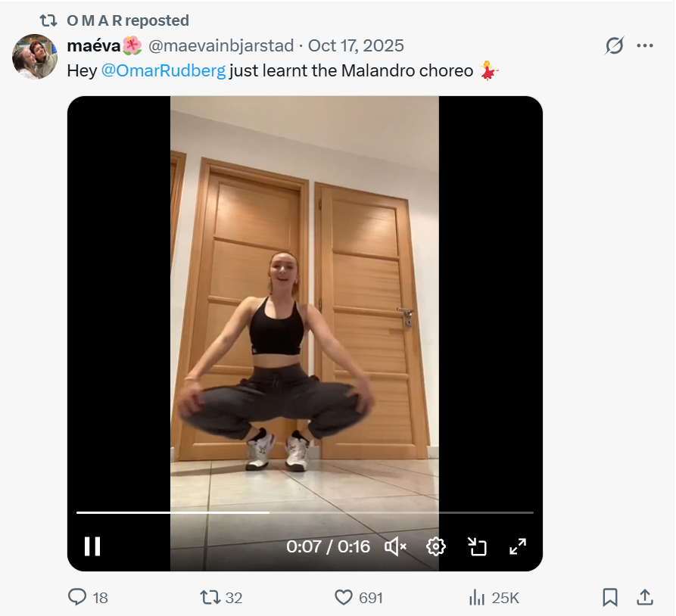Open the share menu for the post
Screen dimensions: 676x616
tap(645, 598)
